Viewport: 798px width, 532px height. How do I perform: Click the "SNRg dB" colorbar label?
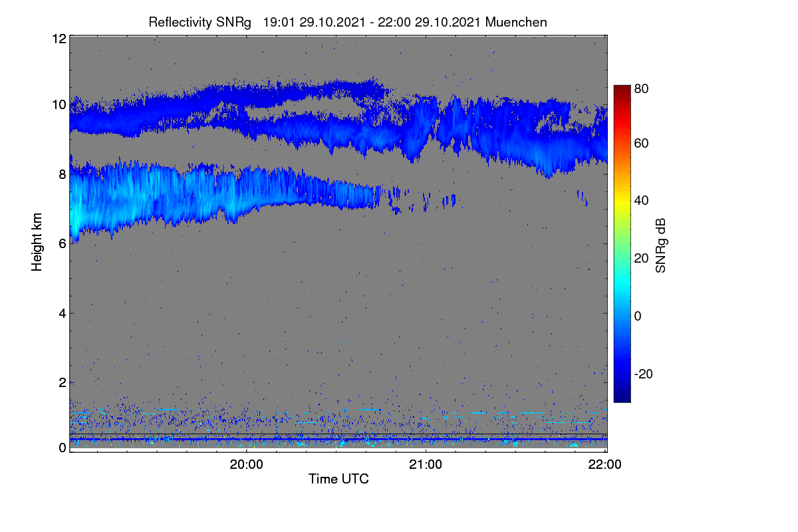tap(661, 246)
